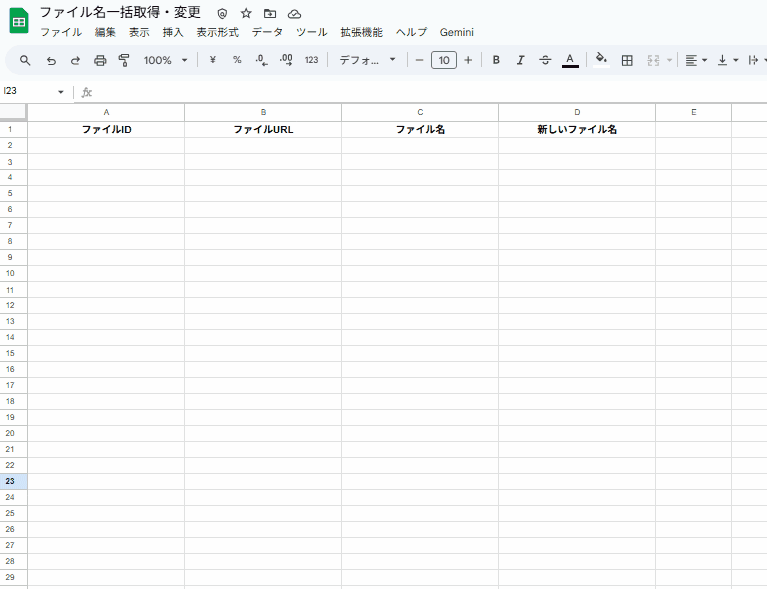Select the 新しいファイル名 header cell
The width and height of the screenshot is (767, 589).
(577, 129)
